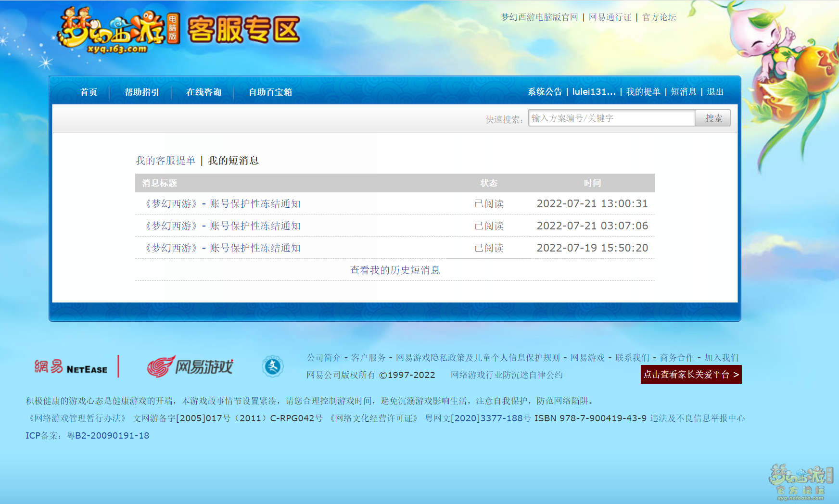The image size is (839, 504).
Task: Open 系统公告 in the nav bar
Action: [545, 92]
